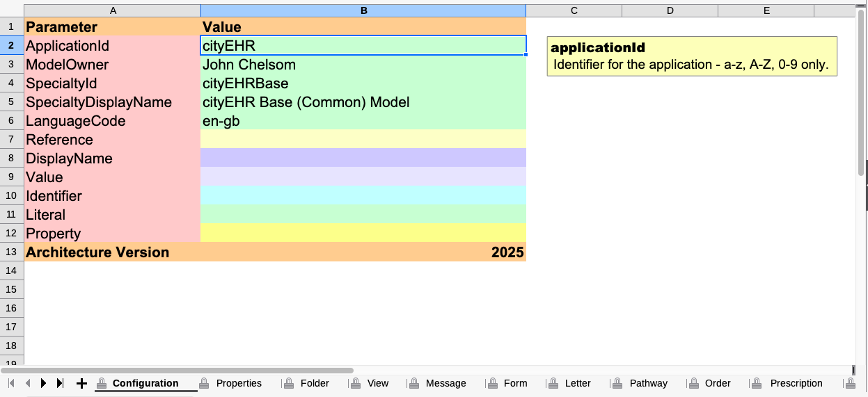
Task: Open the Prescription sheet tab
Action: click(x=796, y=383)
